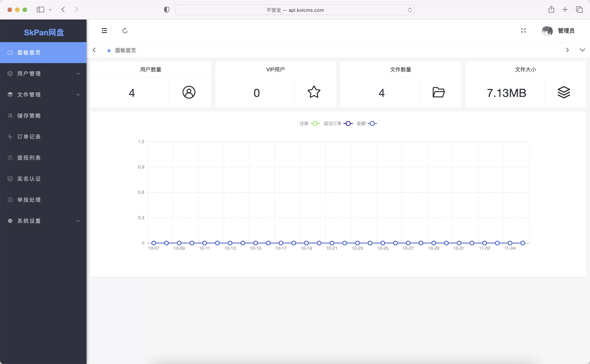This screenshot has width=590, height=364.
Task: Click the 文件数量 card title
Action: pyautogui.click(x=401, y=69)
